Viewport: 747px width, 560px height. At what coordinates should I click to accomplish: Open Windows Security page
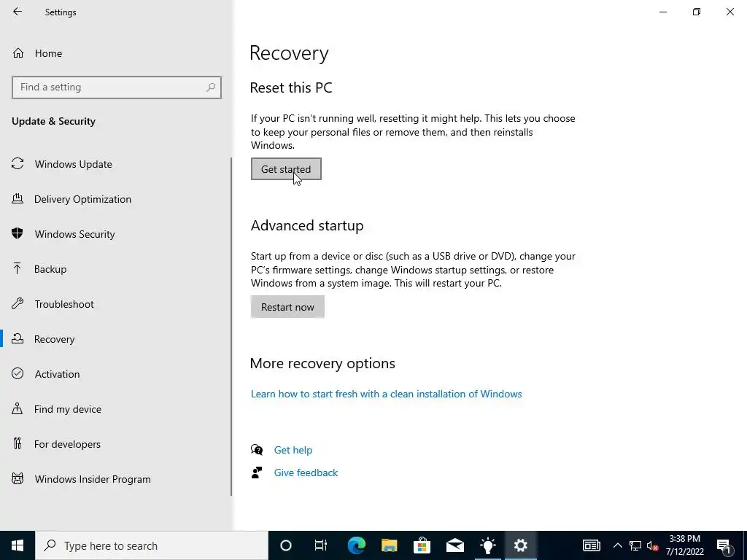(75, 234)
